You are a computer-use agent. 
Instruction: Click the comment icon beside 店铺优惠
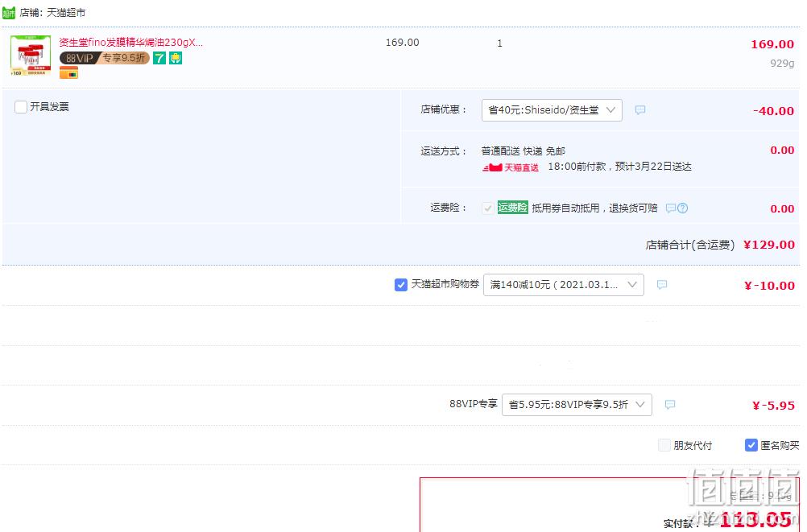[x=640, y=110]
